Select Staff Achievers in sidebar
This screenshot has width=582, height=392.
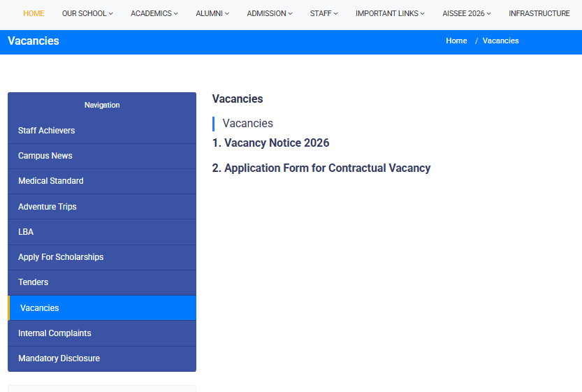(x=47, y=131)
